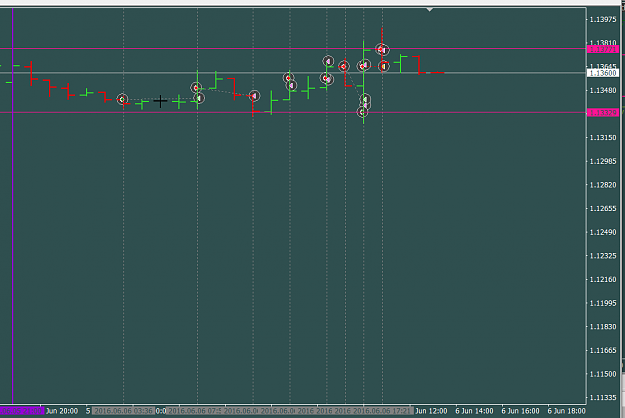Select the 1.13329 pink price label

click(x=603, y=113)
